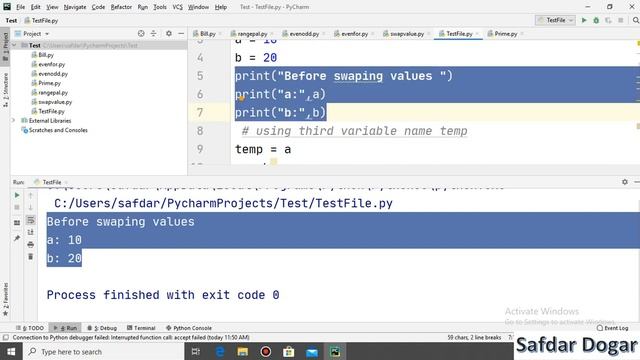Open the Navigate menu
This screenshot has width=640, height=360.
75,7
